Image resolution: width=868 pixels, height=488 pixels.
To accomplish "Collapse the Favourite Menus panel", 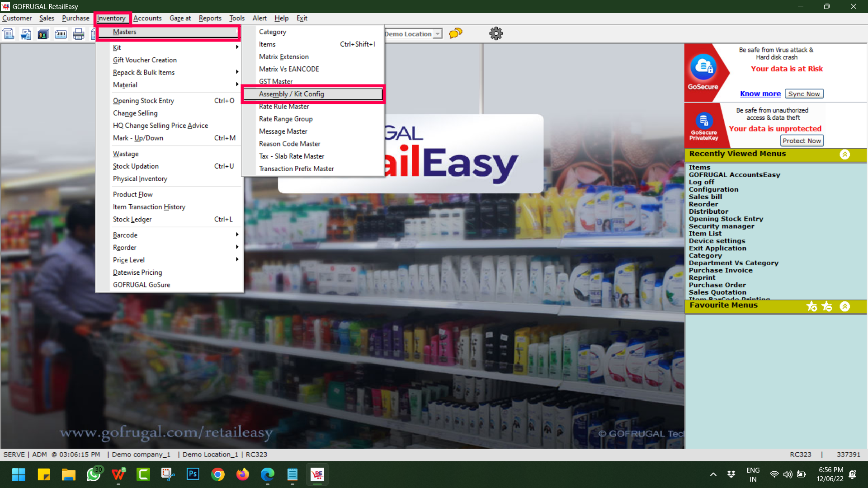I will tap(844, 306).
